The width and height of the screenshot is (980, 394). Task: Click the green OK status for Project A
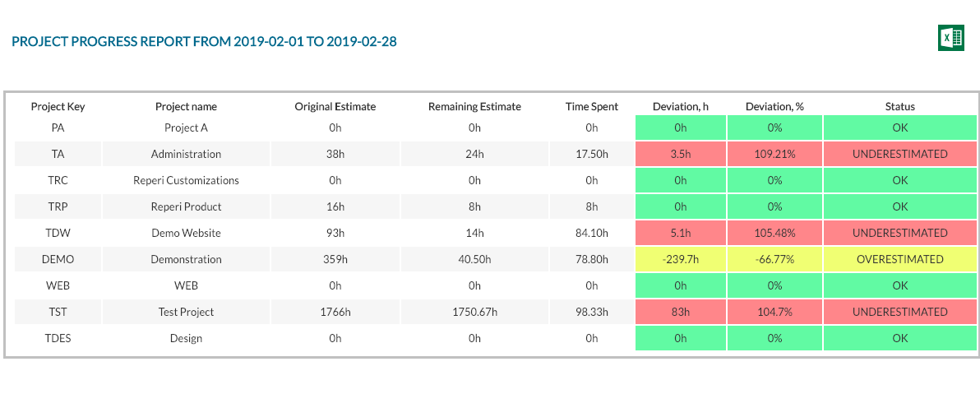point(899,127)
